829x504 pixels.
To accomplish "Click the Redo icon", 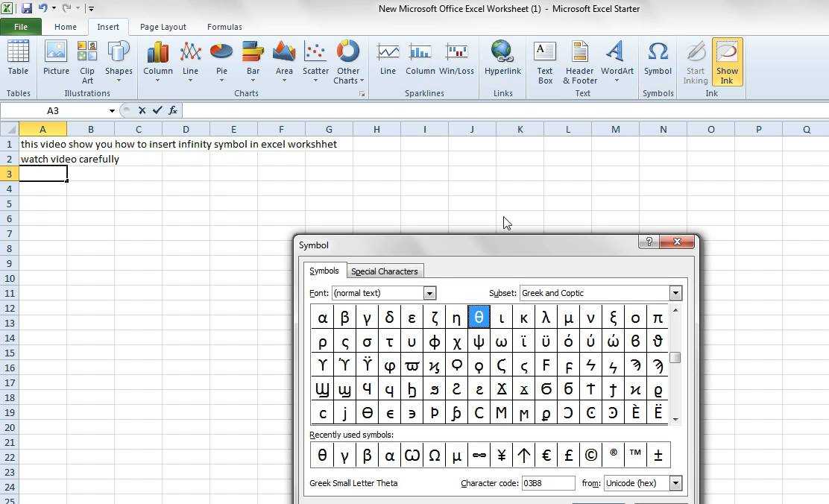I will (66, 8).
